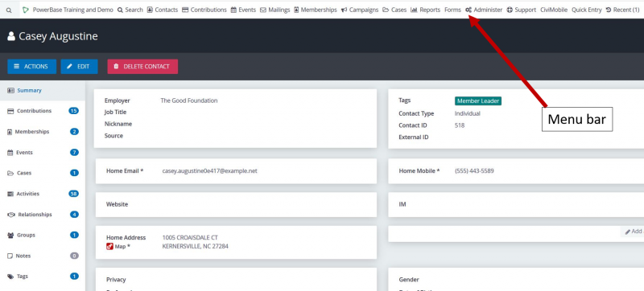Open the Mailings menu

[x=275, y=10]
